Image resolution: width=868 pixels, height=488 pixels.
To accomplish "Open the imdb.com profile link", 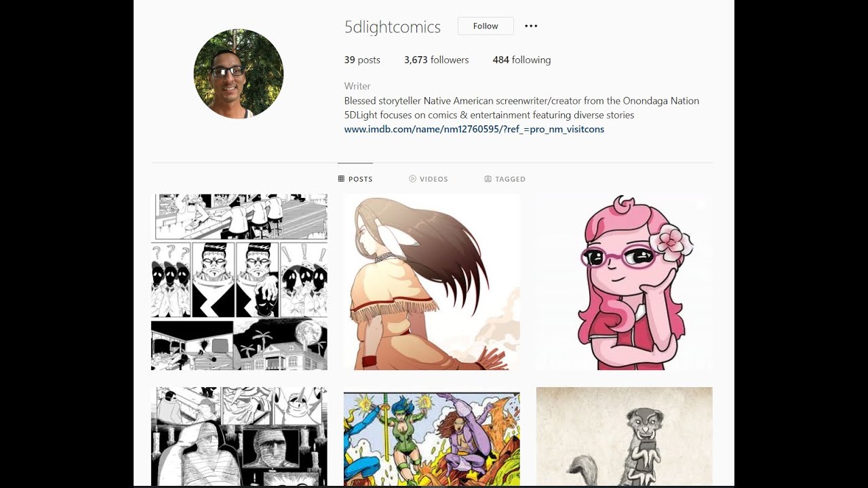I will [x=474, y=129].
